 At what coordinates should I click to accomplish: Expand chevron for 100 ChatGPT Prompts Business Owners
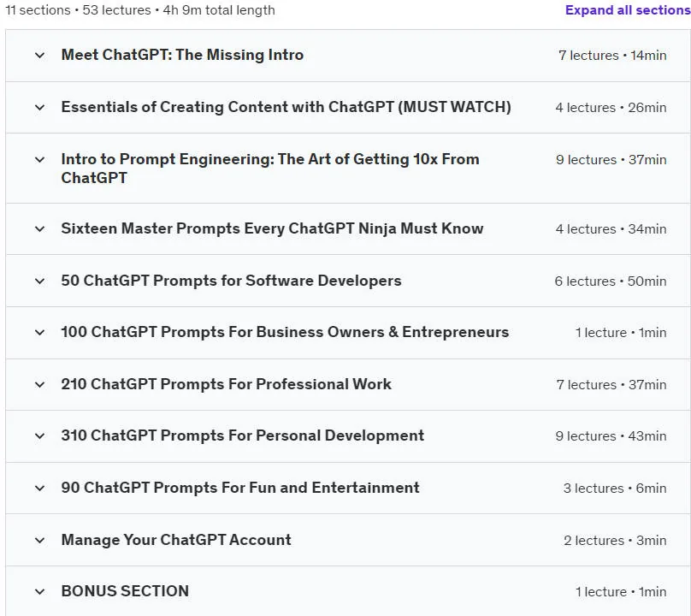coord(39,332)
